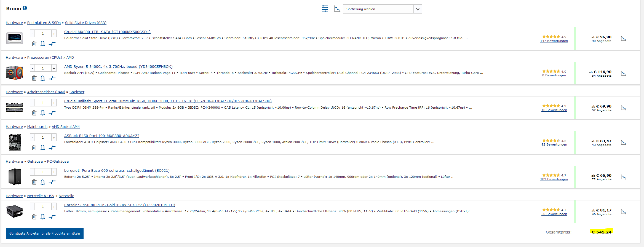Open Crucial MX500 1TB product link
This screenshot has height=247, width=644.
click(107, 32)
